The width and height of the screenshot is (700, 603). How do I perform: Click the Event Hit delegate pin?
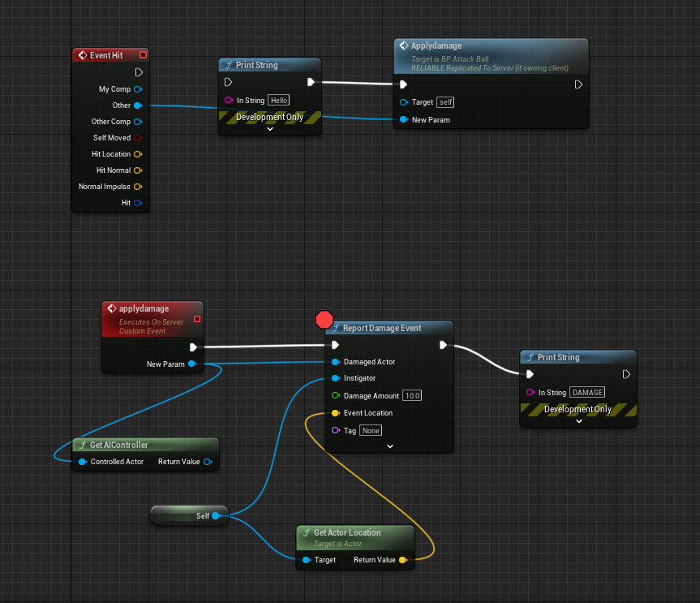pos(143,54)
